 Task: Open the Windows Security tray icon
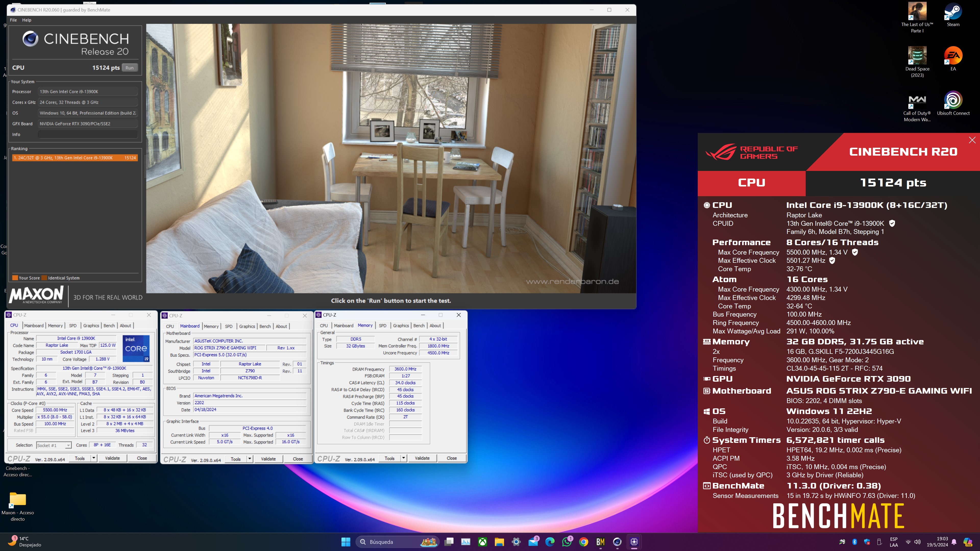click(x=867, y=542)
